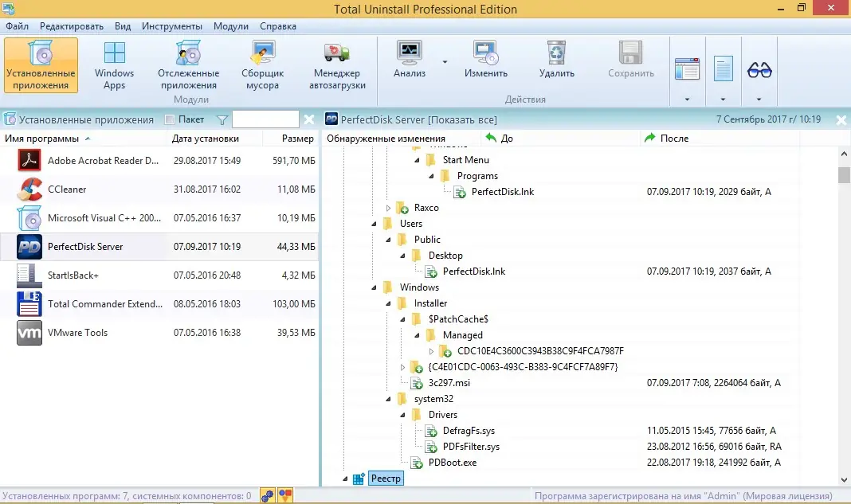Click the До column header
This screenshot has height=504, width=851.
[561, 139]
